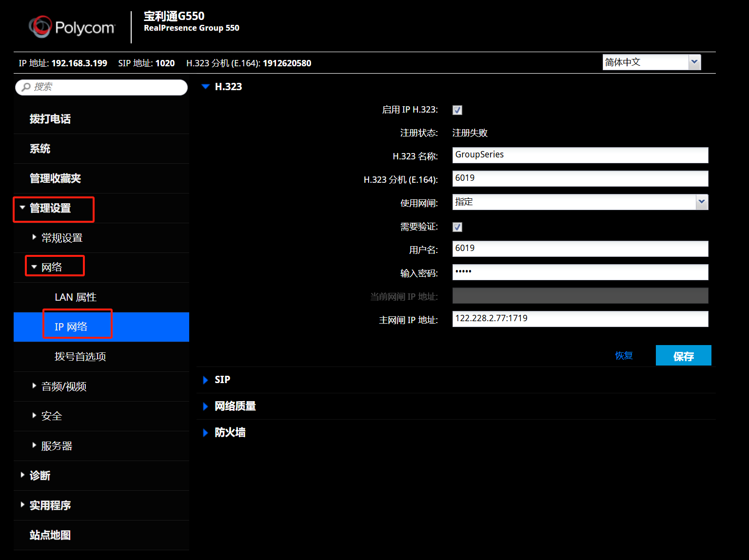Viewport: 749px width, 560px height.
Task: Click the 恢复 link
Action: coord(624,356)
